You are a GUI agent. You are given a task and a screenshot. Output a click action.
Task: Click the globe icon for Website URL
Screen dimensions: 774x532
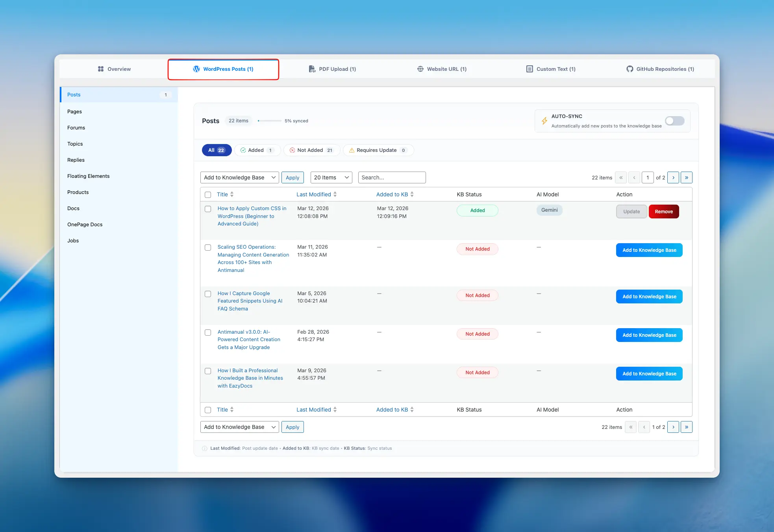point(420,69)
